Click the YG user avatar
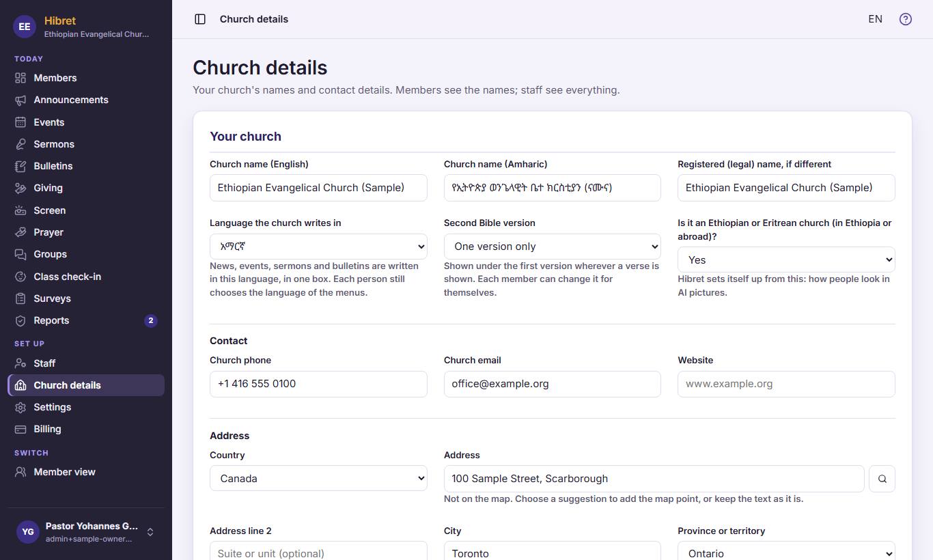Image resolution: width=933 pixels, height=560 pixels. (x=27, y=532)
